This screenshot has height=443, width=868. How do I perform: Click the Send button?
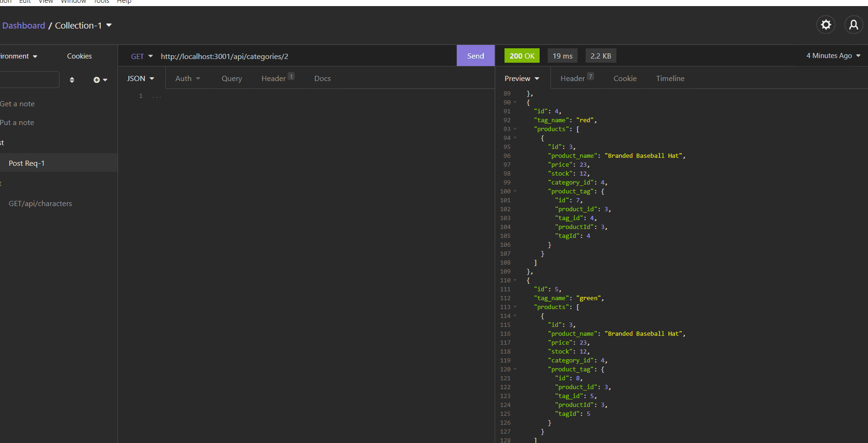475,55
